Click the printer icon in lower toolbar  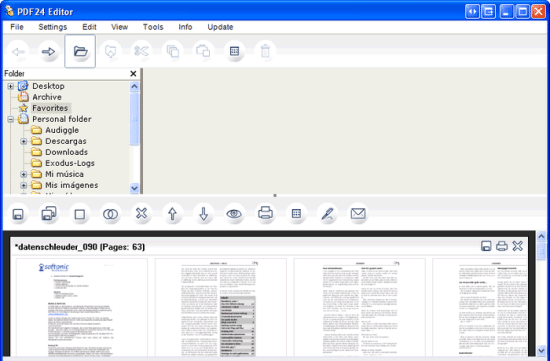(265, 214)
